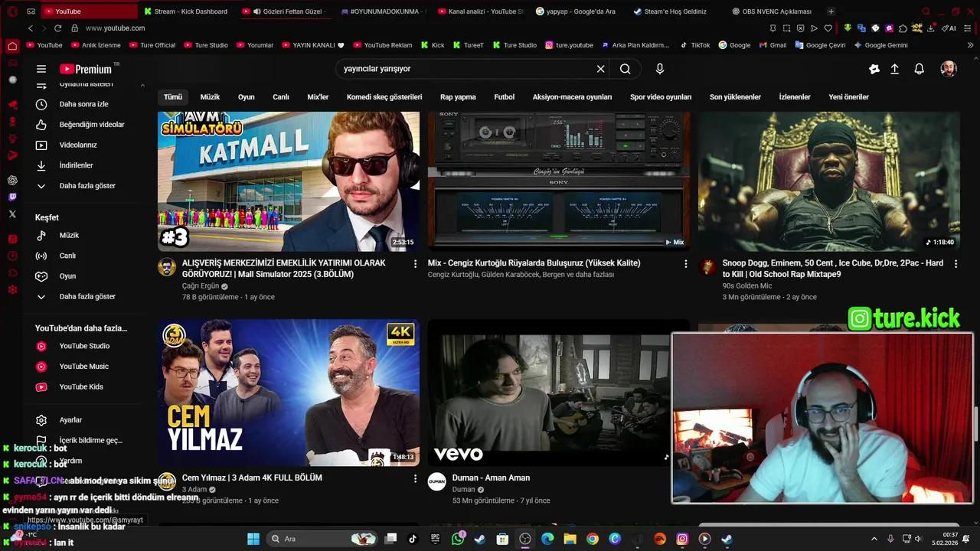Viewport: 980px width, 551px height.
Task: Go back with the browser back arrow
Action: tap(31, 28)
